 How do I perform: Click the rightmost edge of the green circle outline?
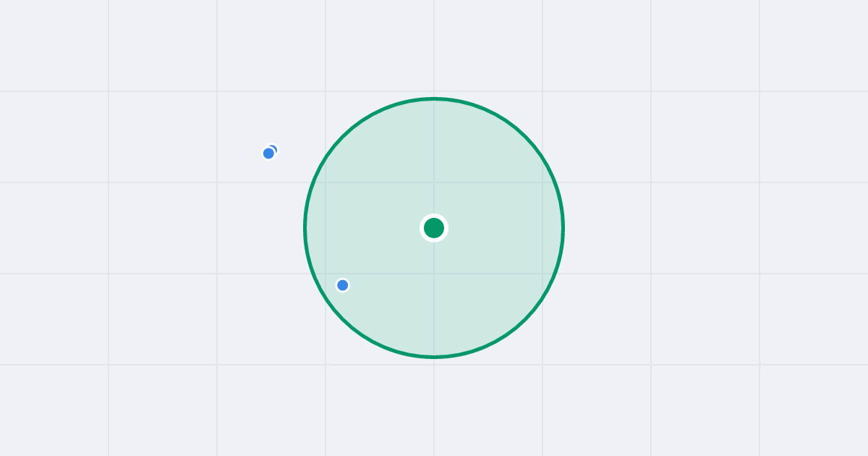(563, 228)
